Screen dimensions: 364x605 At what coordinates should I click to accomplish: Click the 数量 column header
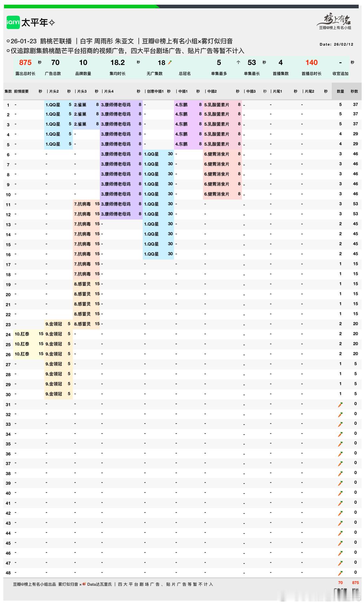click(x=340, y=91)
